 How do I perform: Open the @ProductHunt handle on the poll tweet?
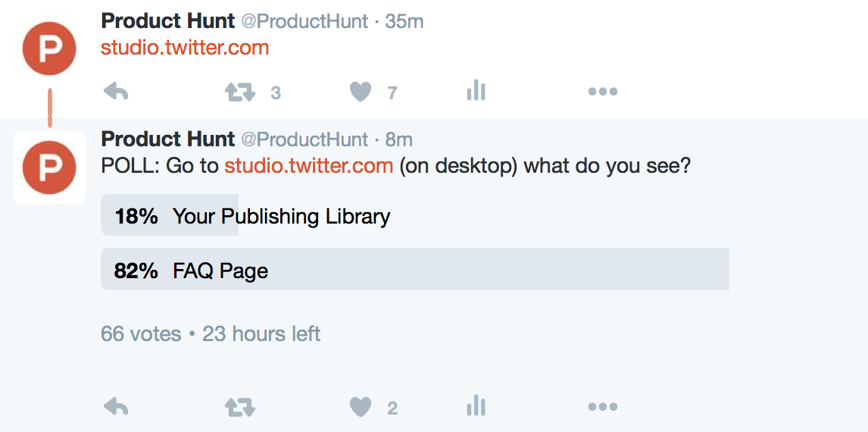click(x=304, y=139)
